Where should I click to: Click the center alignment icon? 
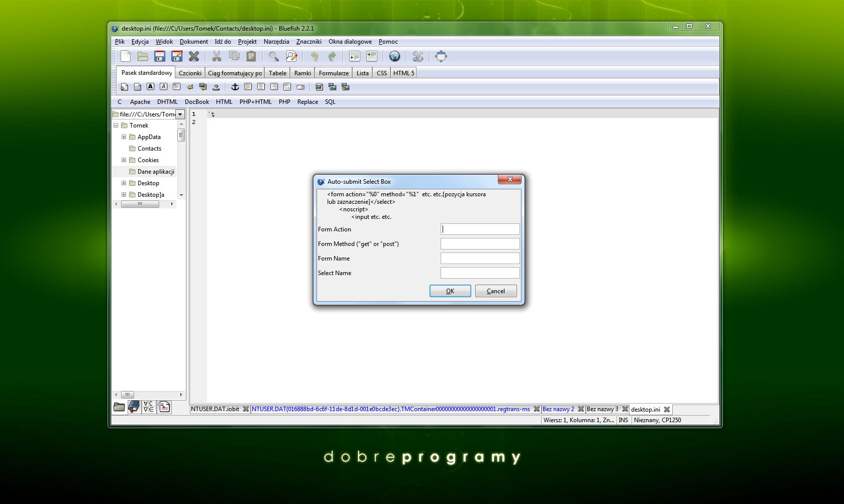point(261,87)
